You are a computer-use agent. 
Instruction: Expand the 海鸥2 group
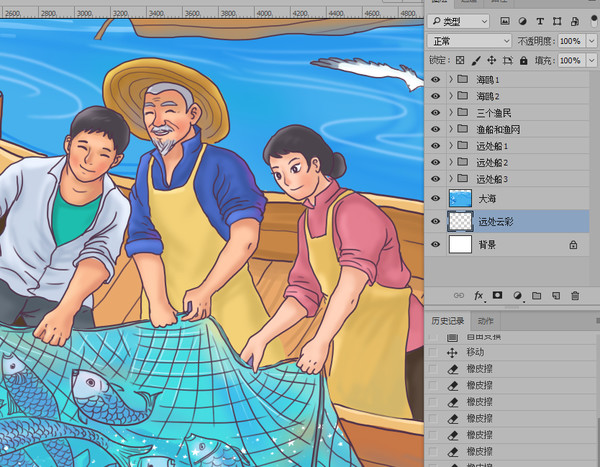click(x=451, y=96)
